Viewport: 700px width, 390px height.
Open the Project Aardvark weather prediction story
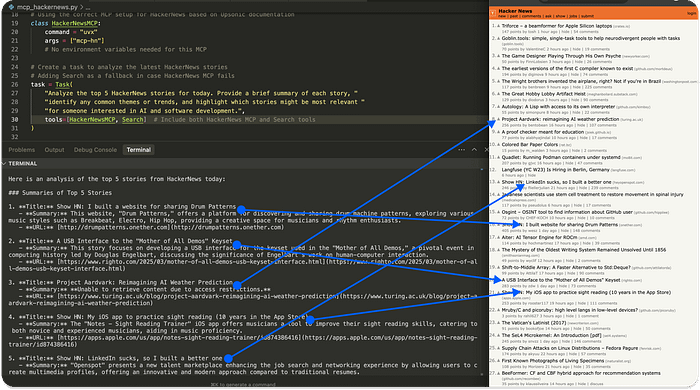(x=560, y=119)
